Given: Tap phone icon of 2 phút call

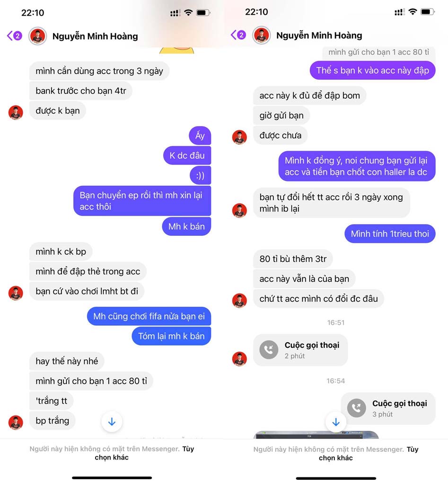Looking at the screenshot, I should point(269,350).
